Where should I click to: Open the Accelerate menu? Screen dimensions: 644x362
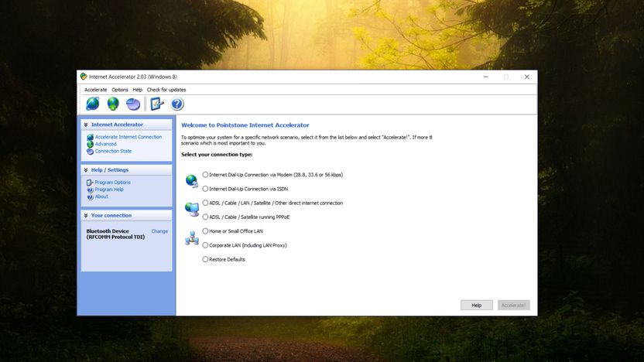(96, 90)
